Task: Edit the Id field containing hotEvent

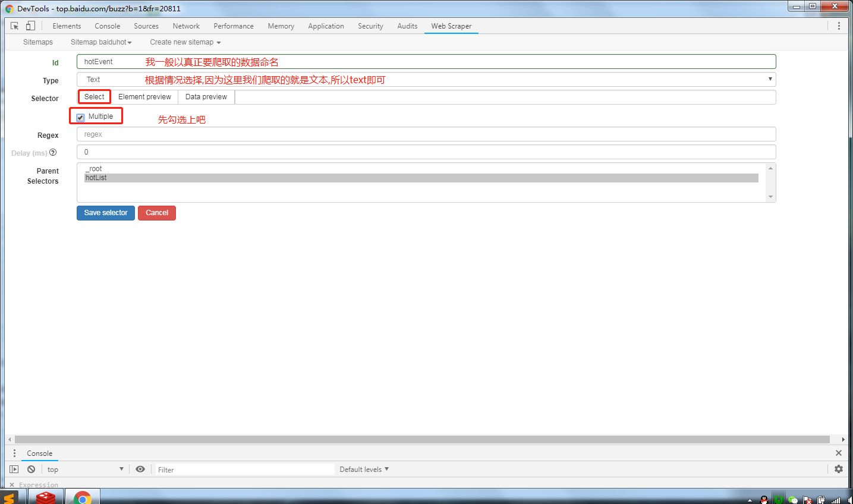Action: (426, 62)
